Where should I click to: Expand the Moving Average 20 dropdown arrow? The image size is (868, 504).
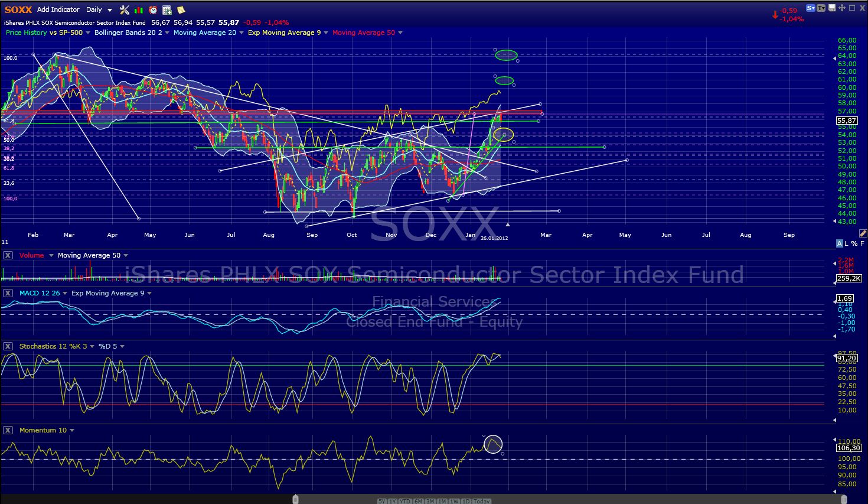242,33
